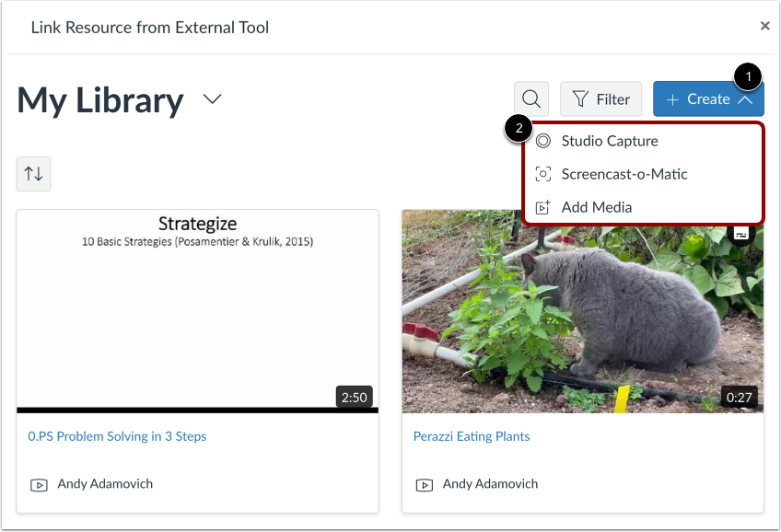Click the captions badge on the Perazzi thumbnail

point(741,234)
